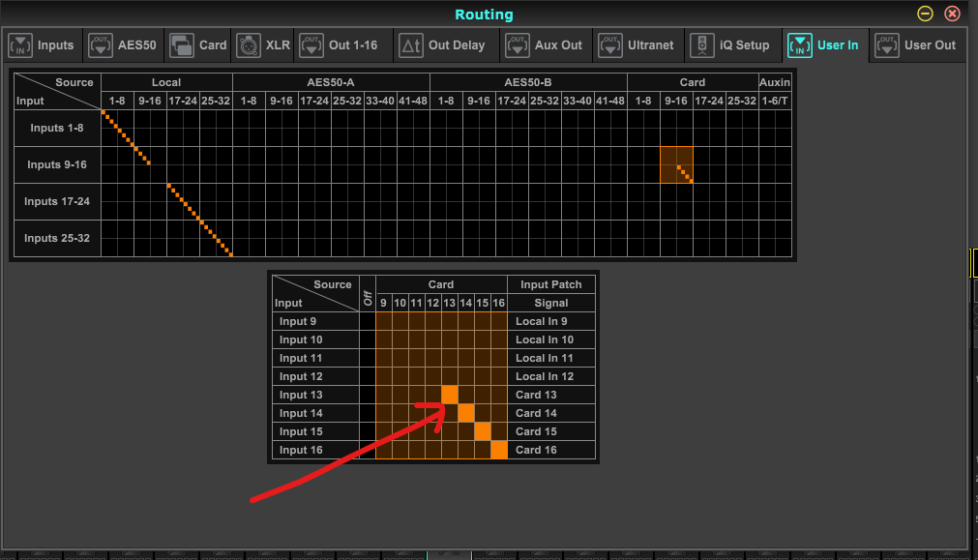Click the Card routing icon
This screenshot has width=978, height=560.
181,45
